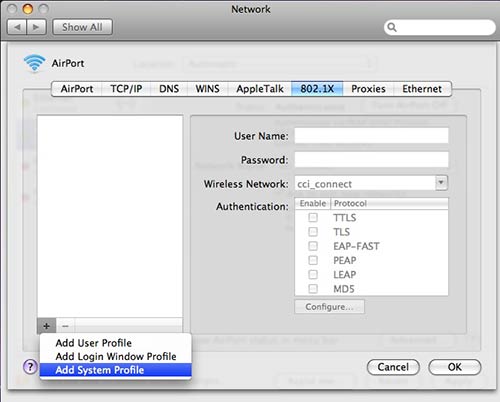The width and height of the screenshot is (500, 402).
Task: Focus the toolbar search field
Action: pyautogui.click(x=440, y=27)
